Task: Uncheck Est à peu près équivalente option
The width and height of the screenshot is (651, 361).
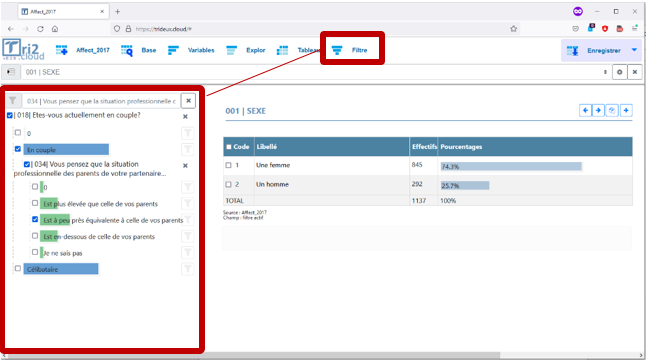Action: 35,220
